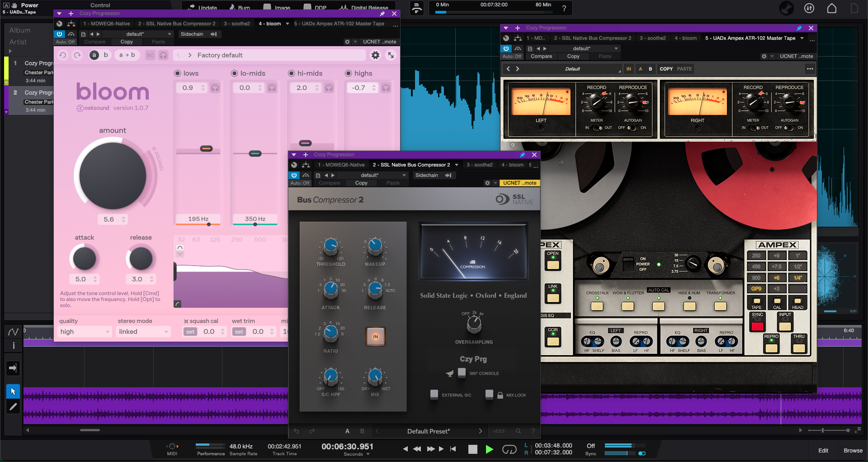Screen dimensions: 868x462
Task: Click bloom redo arrow icon
Action: (77, 55)
